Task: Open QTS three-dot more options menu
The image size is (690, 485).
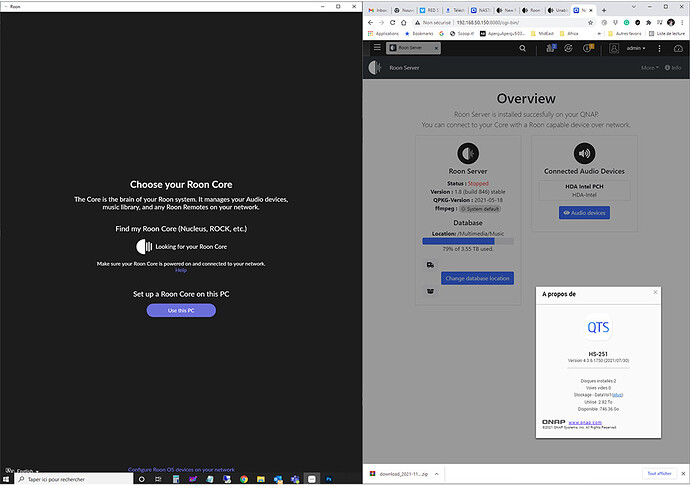Action: [659, 48]
